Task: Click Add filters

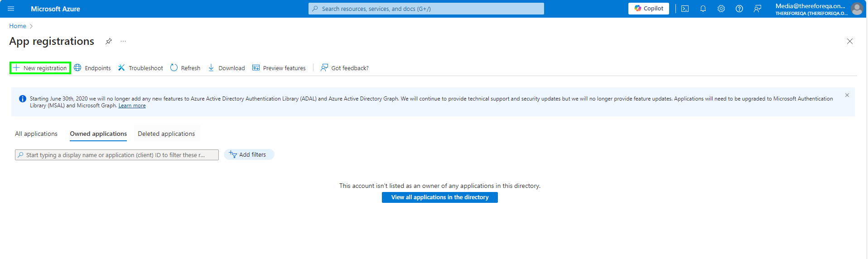Action: click(x=249, y=154)
